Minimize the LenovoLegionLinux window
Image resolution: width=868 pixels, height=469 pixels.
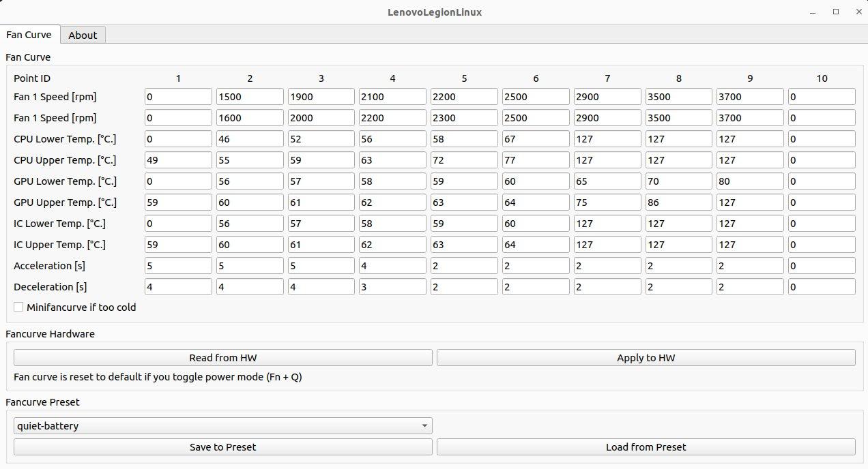tap(813, 12)
